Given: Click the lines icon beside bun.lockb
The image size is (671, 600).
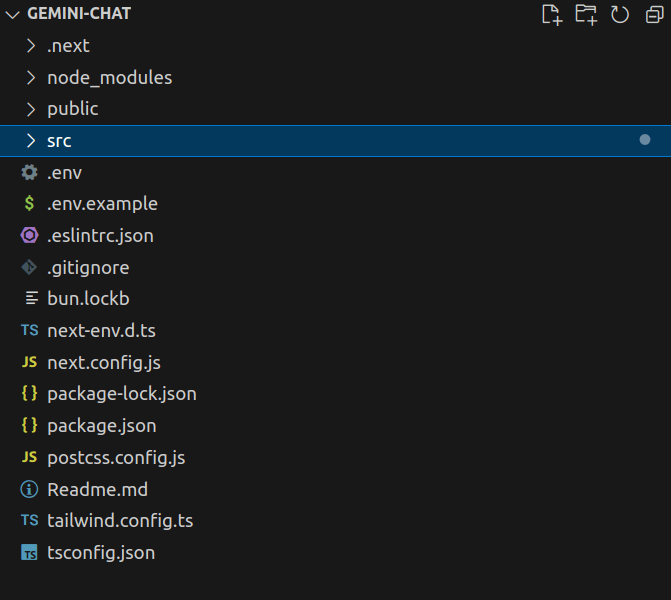Looking at the screenshot, I should coord(32,298).
